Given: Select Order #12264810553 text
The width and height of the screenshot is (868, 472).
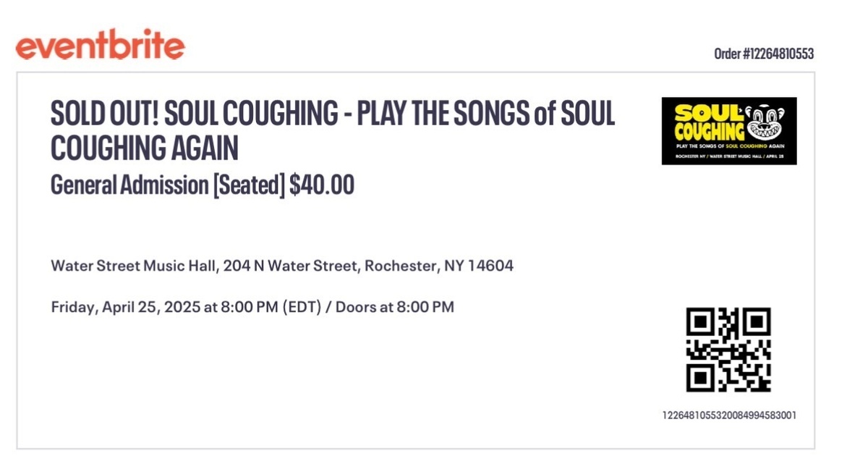Looking at the screenshot, I should 764,54.
